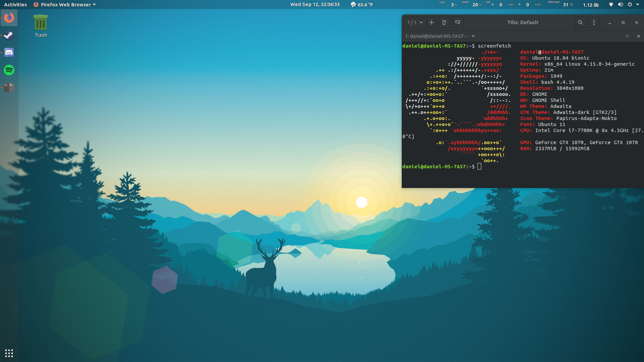Screen dimensions: 644x362
Task: Maximize the Tilix window
Action: (x=623, y=22)
